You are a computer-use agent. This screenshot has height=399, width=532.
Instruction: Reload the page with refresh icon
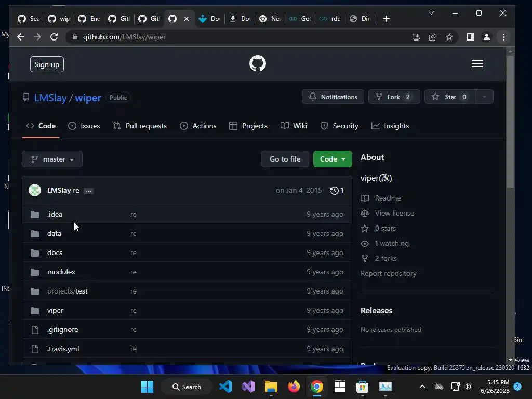[x=54, y=37]
